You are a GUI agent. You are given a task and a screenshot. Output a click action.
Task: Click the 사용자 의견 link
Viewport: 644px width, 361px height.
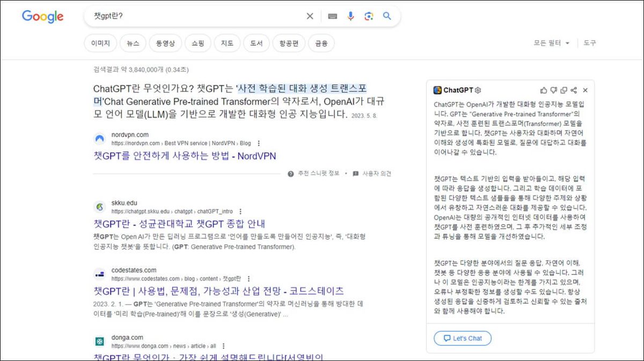(377, 174)
